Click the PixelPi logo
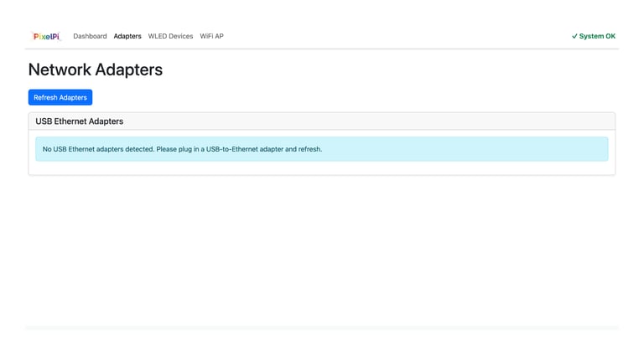 pos(46,36)
